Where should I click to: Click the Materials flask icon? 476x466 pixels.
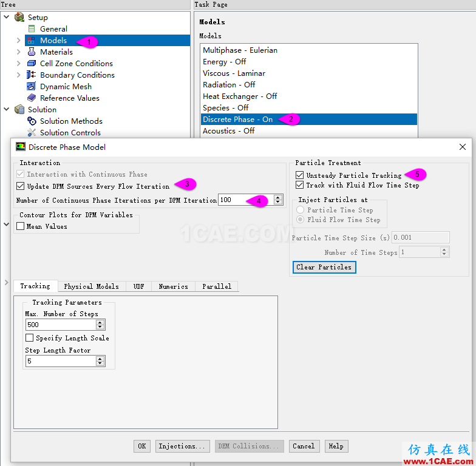(32, 52)
